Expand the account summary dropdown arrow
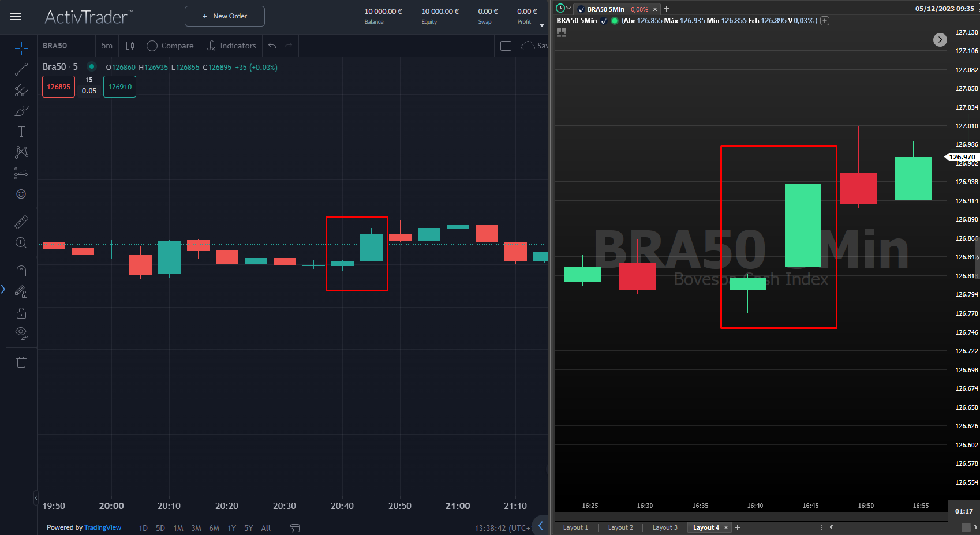 [541, 25]
